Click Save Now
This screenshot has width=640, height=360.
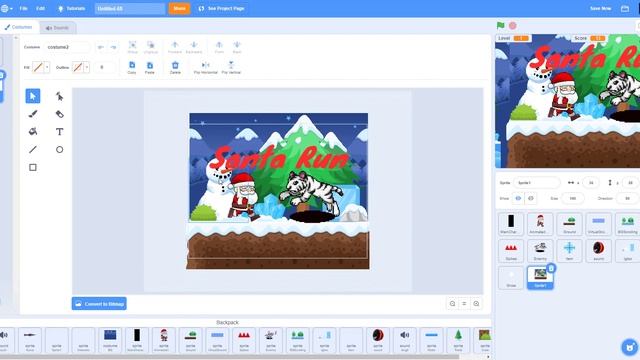point(600,8)
